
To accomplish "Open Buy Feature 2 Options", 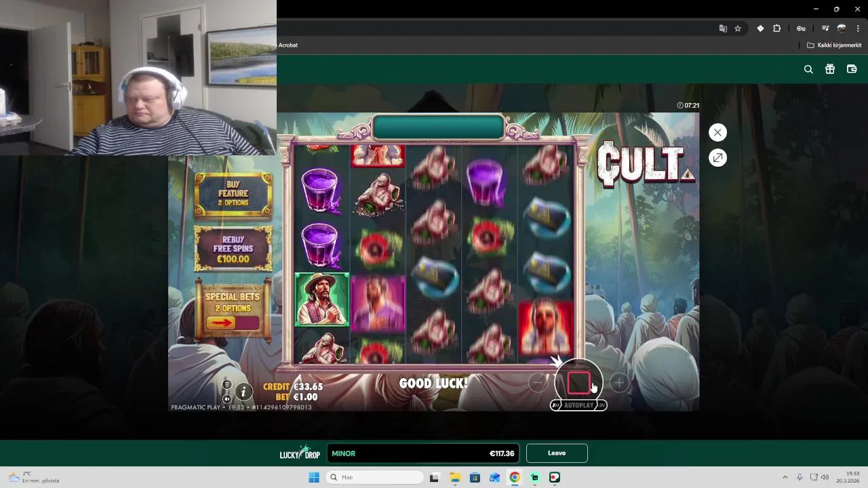I will pyautogui.click(x=233, y=194).
